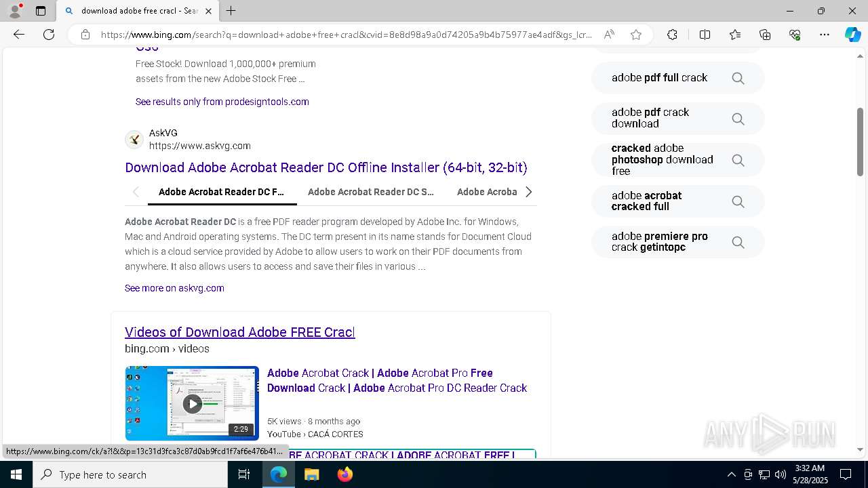View site information lock icon
The image size is (868, 488).
click(85, 35)
